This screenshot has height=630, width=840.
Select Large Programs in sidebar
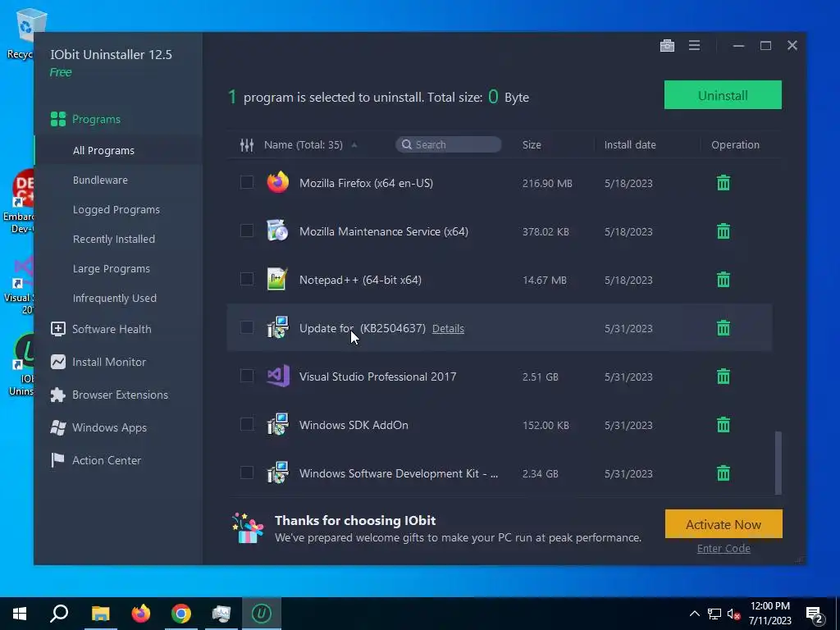pyautogui.click(x=112, y=268)
